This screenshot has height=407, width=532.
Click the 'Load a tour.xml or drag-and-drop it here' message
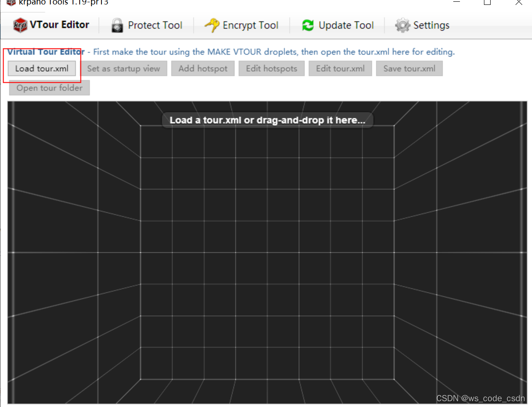[267, 120]
